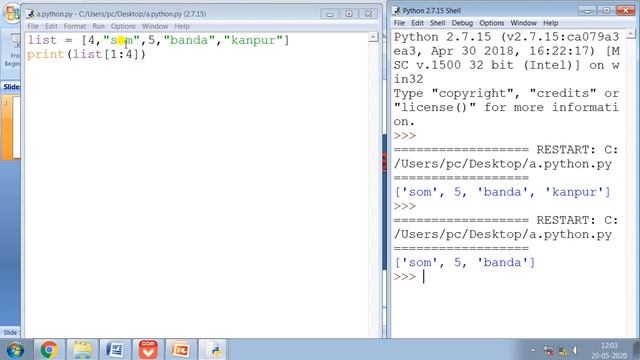The width and height of the screenshot is (640, 360).
Task: Select slide thumbnail in PowerPoint panel
Action: pyautogui.click(x=11, y=127)
